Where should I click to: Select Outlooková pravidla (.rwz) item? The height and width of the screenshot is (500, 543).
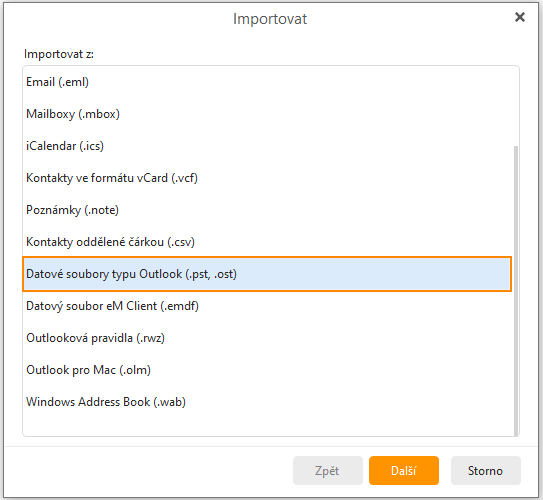[267, 338]
